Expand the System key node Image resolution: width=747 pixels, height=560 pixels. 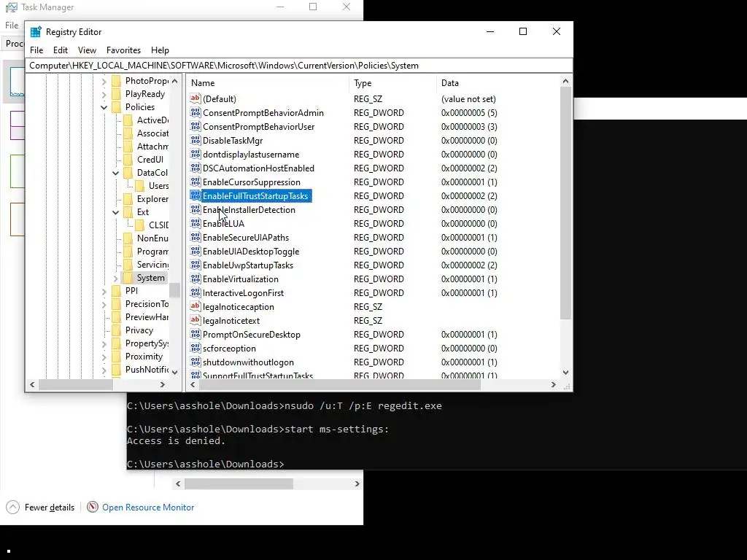point(115,278)
